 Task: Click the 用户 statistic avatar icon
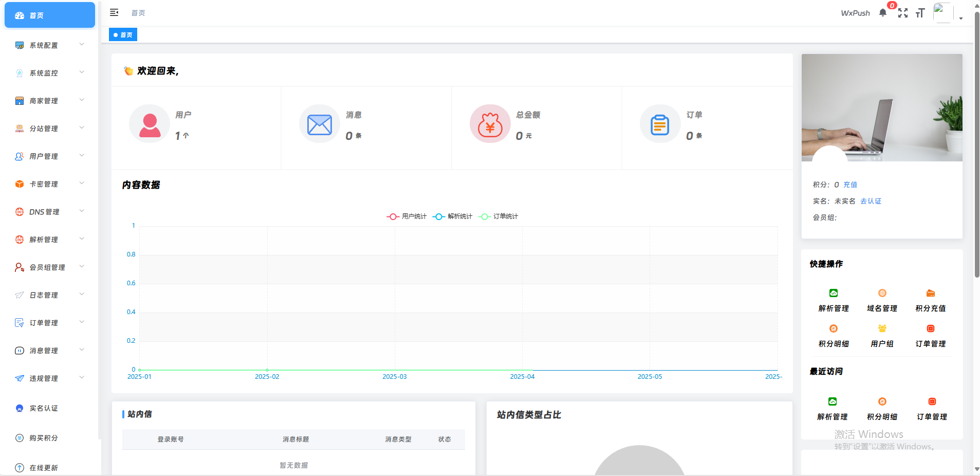click(x=150, y=124)
